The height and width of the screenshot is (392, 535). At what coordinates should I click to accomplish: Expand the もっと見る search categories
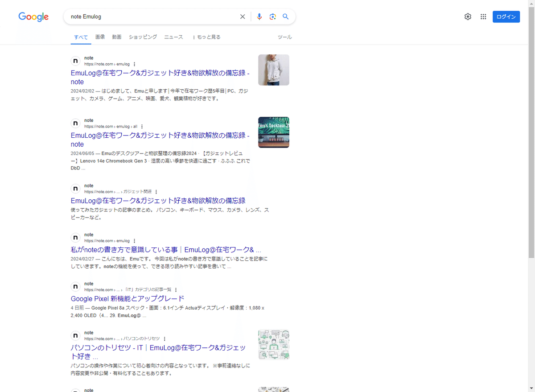pyautogui.click(x=206, y=37)
